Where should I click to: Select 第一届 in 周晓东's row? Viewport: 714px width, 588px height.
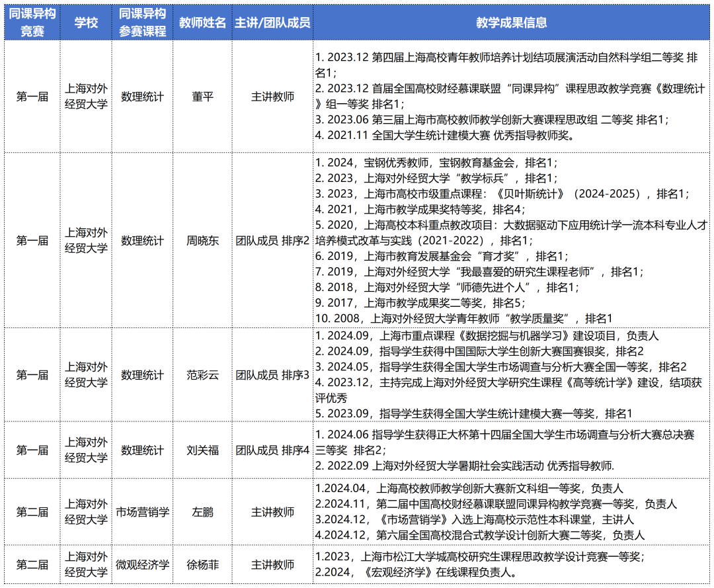[x=32, y=241]
